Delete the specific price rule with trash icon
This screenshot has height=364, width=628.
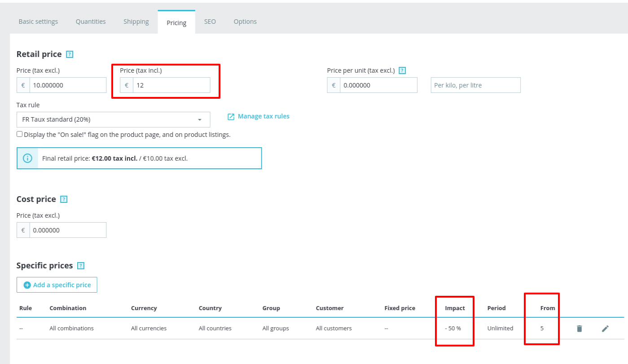point(579,328)
